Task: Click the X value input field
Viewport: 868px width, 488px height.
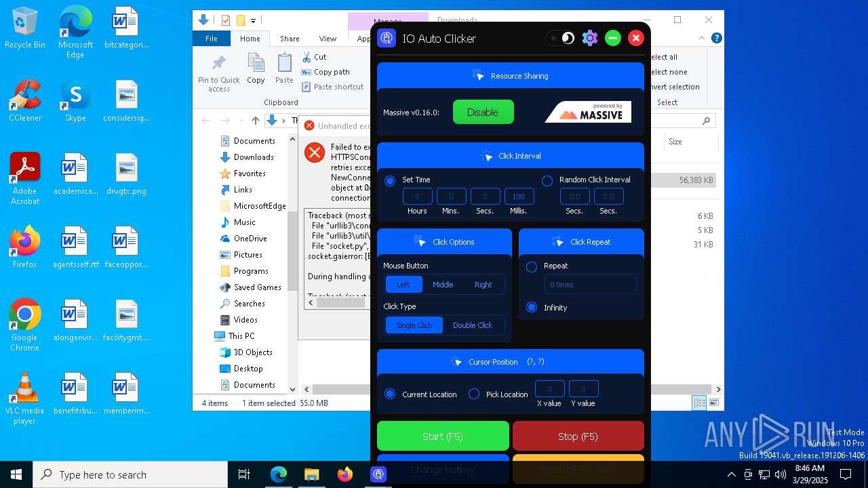Action: (549, 389)
